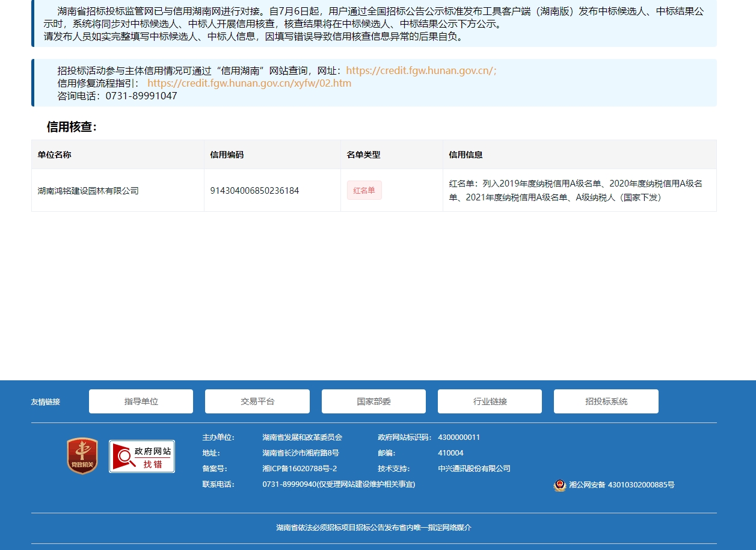This screenshot has height=550, width=756.
Task: Open the 信用修复流程指引 xyfw/02.htm link
Action: pos(249,83)
